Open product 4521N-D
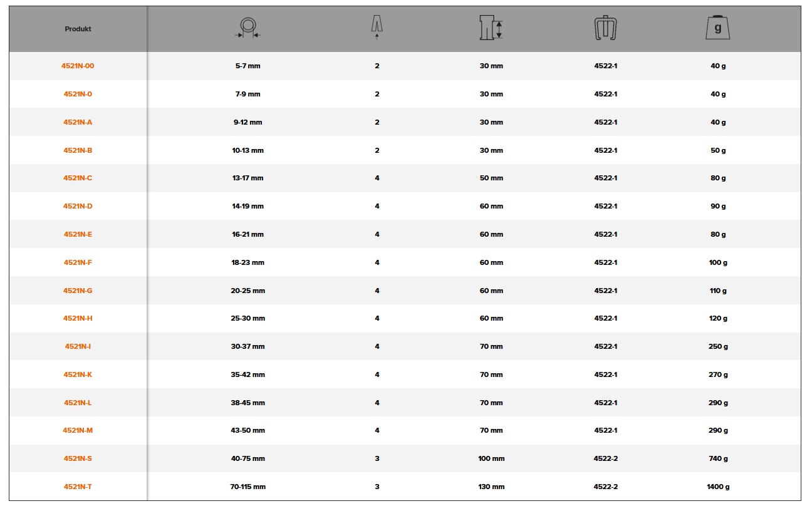 (78, 206)
